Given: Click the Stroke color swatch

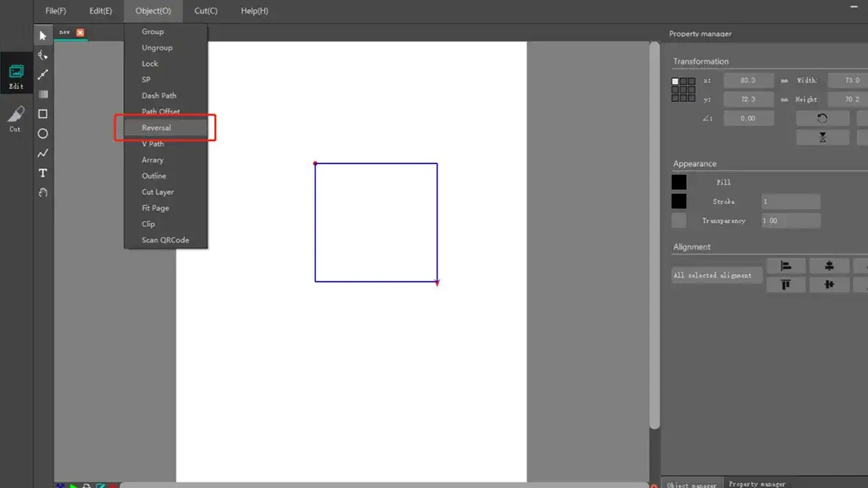Looking at the screenshot, I should [678, 201].
